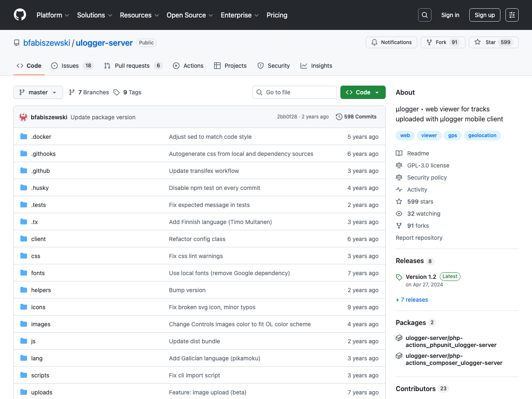Viewport: 532px width, 399px height.
Task: Click the Notifications bell icon
Action: [x=374, y=42]
